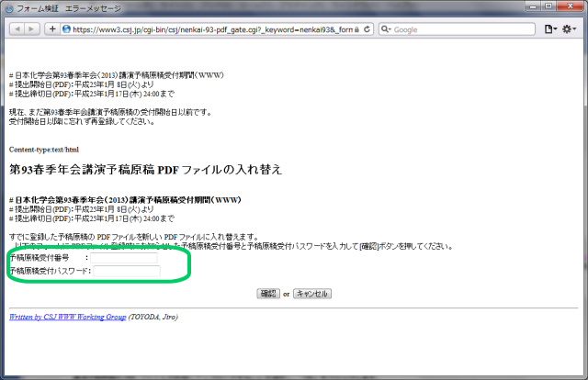
Task: Click the (TOYODA, Jiro) text
Action: pos(153,317)
